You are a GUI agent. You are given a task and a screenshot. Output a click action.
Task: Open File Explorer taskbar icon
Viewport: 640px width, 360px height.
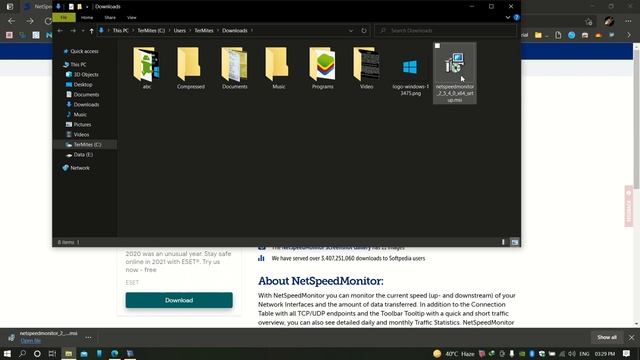(x=69, y=353)
